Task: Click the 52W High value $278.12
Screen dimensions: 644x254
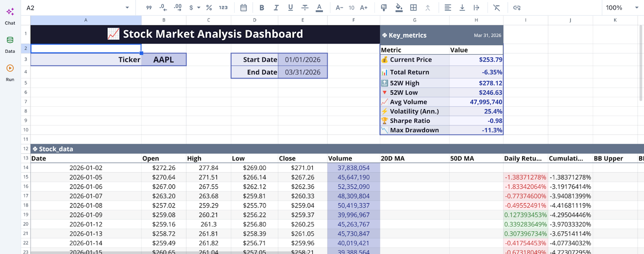Action: click(x=476, y=83)
